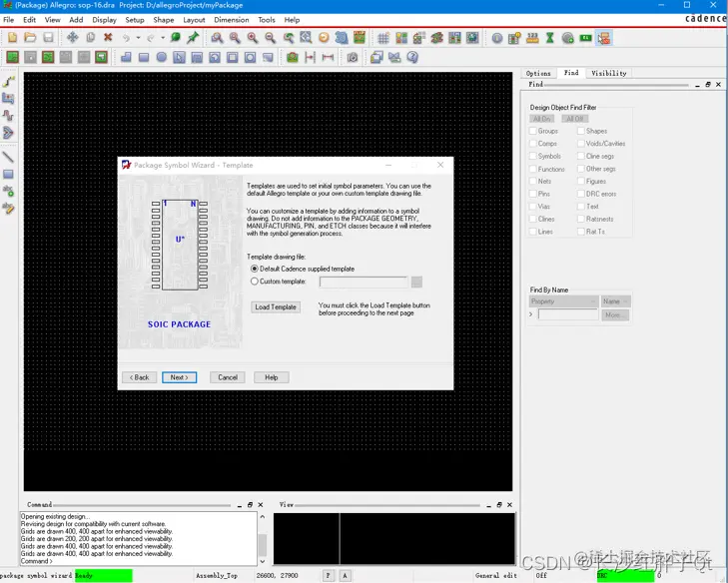Click the Zoom Out magnifier icon
The height and width of the screenshot is (583, 728).
[271, 38]
